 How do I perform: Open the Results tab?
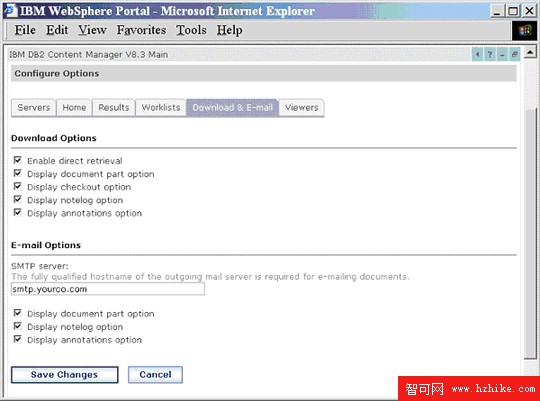pos(114,107)
